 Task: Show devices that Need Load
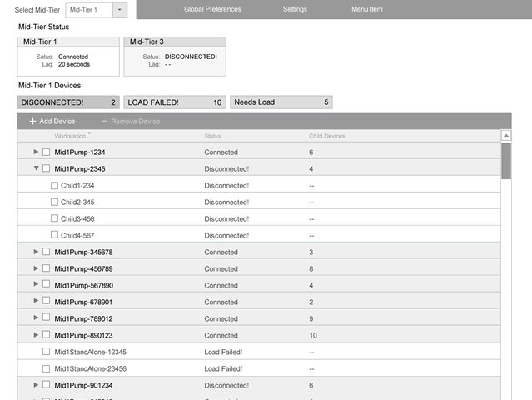pos(281,102)
